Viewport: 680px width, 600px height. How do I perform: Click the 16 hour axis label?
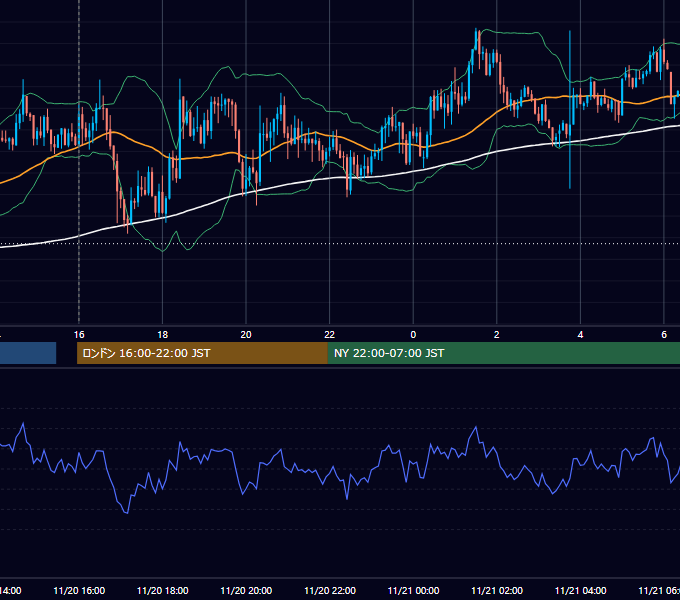79,335
